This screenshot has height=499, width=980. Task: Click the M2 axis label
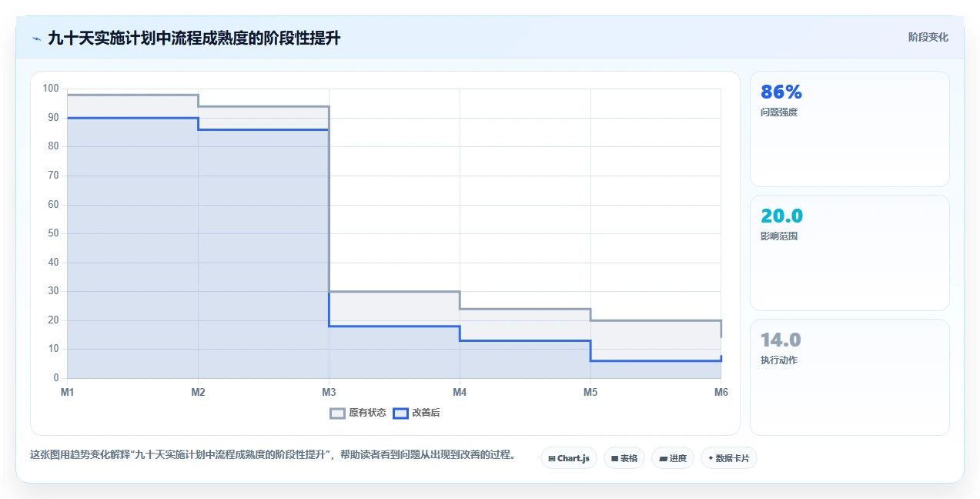pos(199,393)
